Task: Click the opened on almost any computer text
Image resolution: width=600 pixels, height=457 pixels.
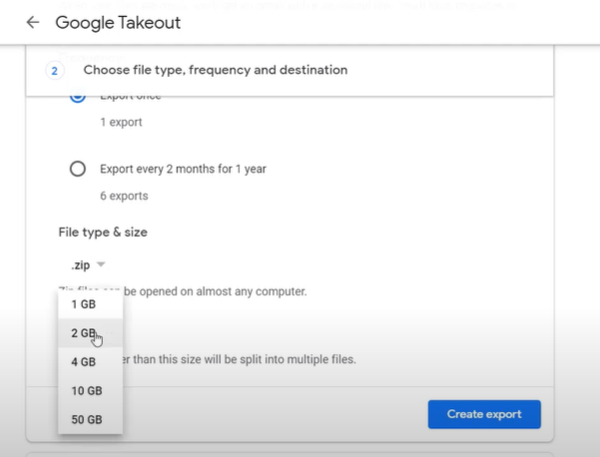Action: (x=220, y=291)
